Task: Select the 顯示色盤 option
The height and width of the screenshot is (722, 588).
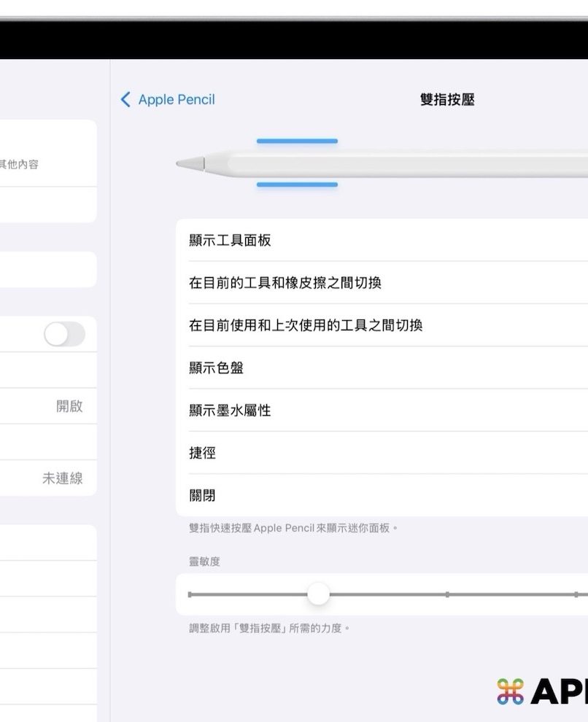Action: (x=216, y=368)
